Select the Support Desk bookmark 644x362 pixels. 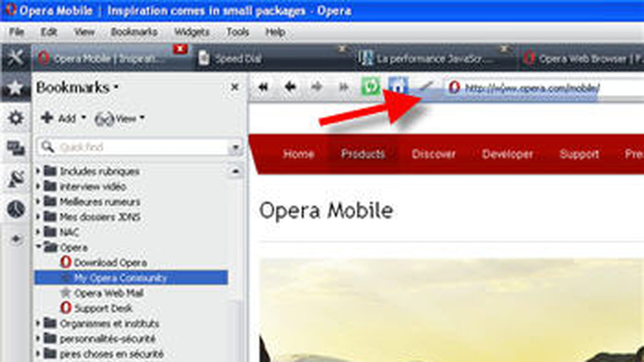97,309
